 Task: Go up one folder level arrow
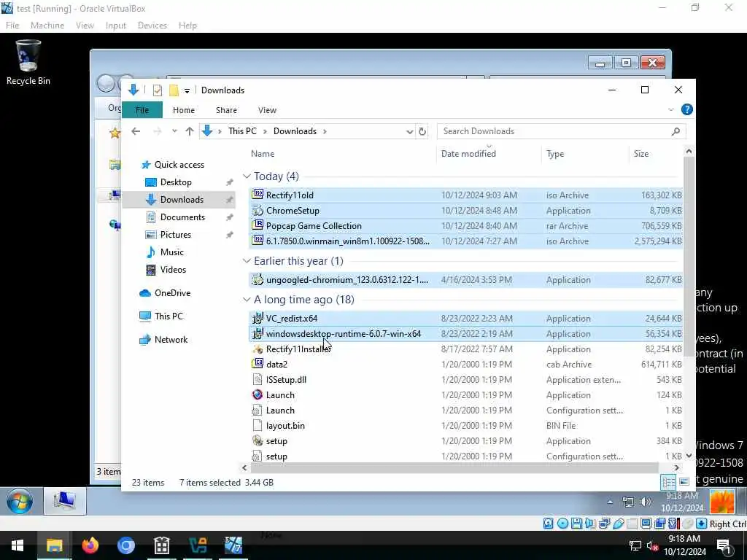point(190,131)
